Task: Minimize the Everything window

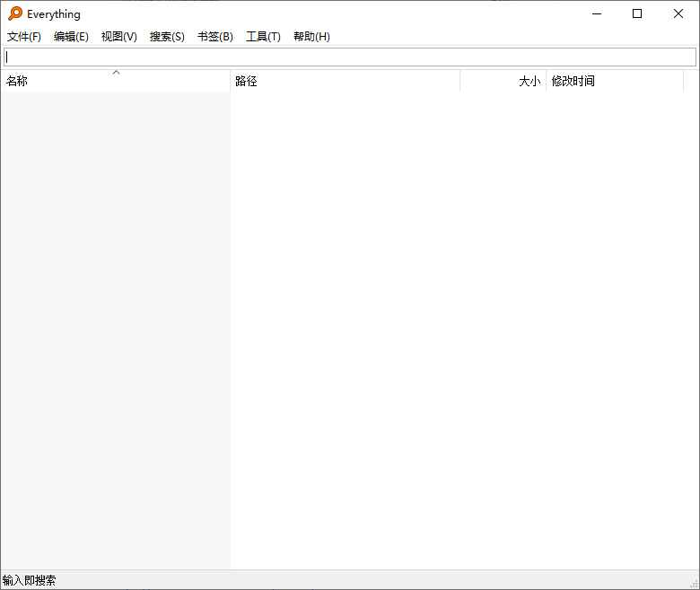Action: pyautogui.click(x=597, y=13)
